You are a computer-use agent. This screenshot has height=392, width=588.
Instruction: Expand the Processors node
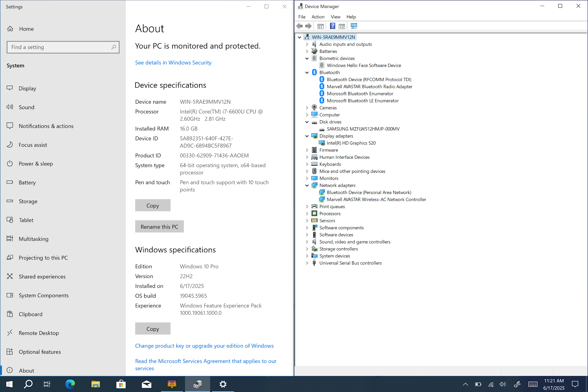click(x=307, y=214)
